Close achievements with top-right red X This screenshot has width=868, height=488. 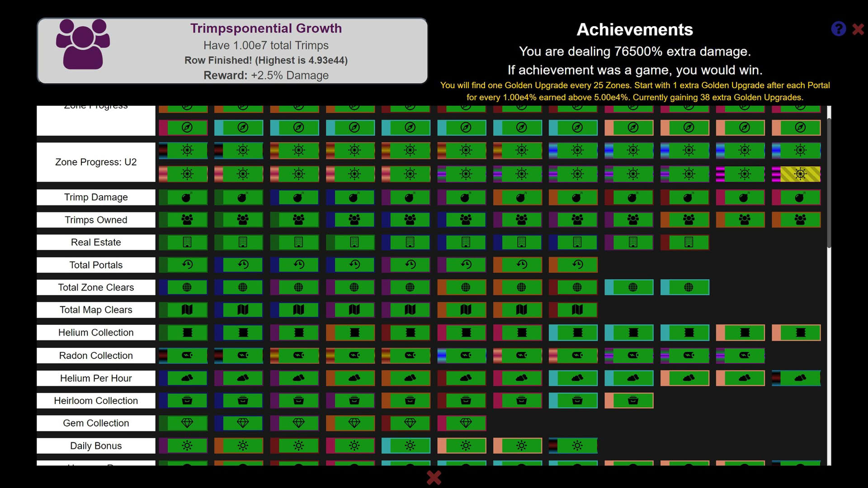point(858,29)
